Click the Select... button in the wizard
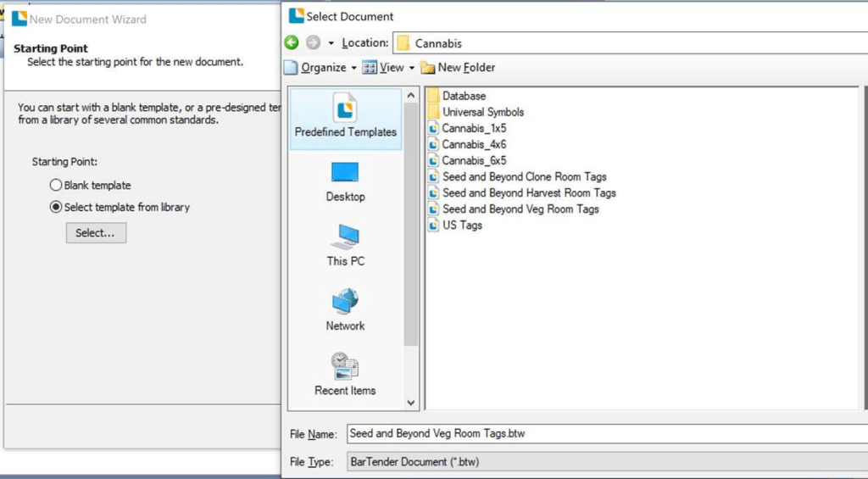This screenshot has height=479, width=868. pyautogui.click(x=96, y=232)
